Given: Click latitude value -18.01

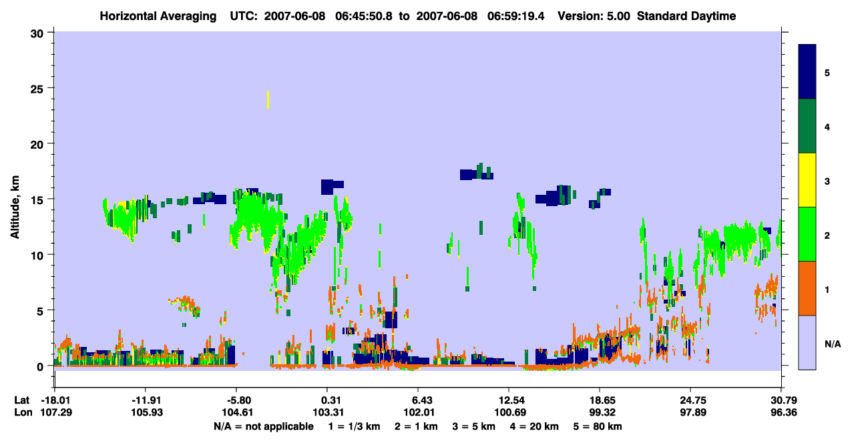Looking at the screenshot, I should click(55, 400).
